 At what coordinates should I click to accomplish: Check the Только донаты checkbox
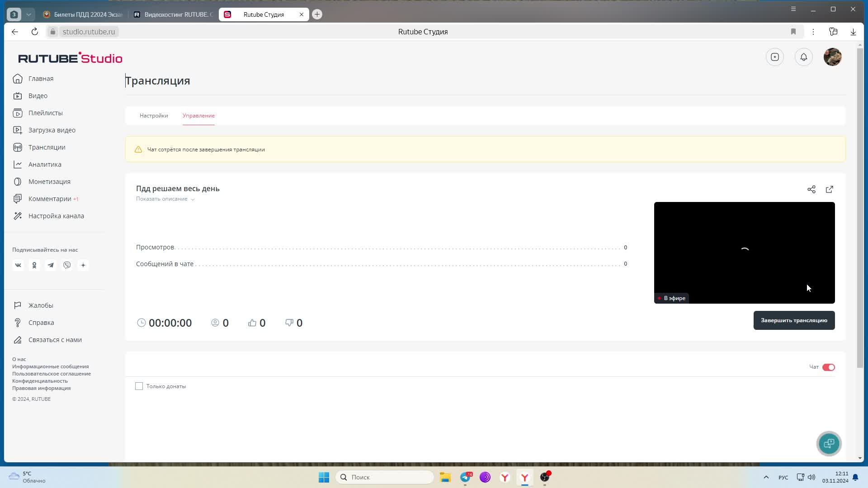(x=139, y=386)
